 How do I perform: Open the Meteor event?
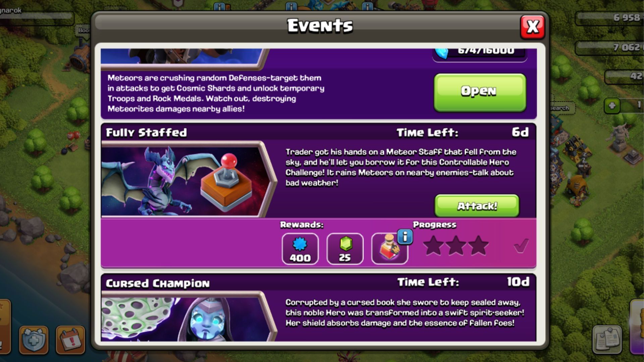[x=480, y=92]
